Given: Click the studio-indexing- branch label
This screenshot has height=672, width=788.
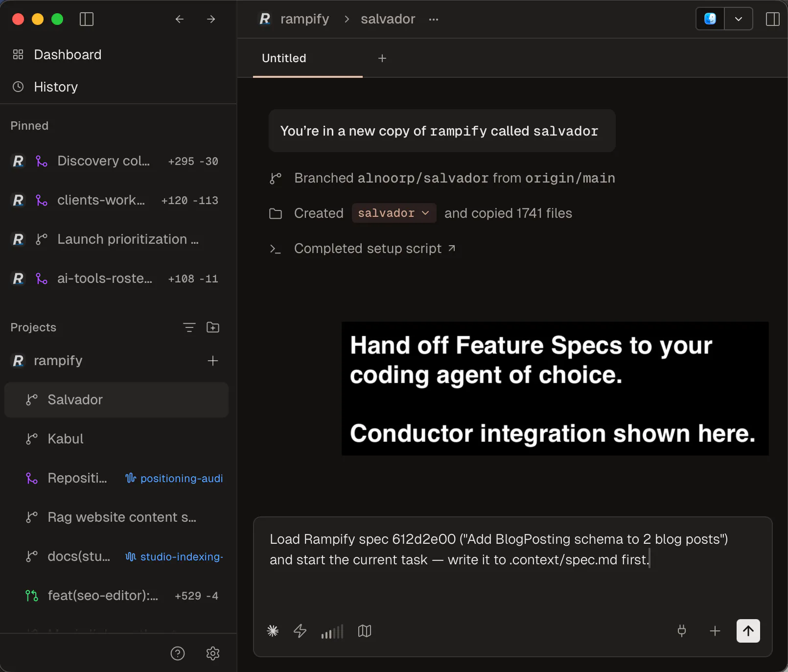Looking at the screenshot, I should point(175,556).
